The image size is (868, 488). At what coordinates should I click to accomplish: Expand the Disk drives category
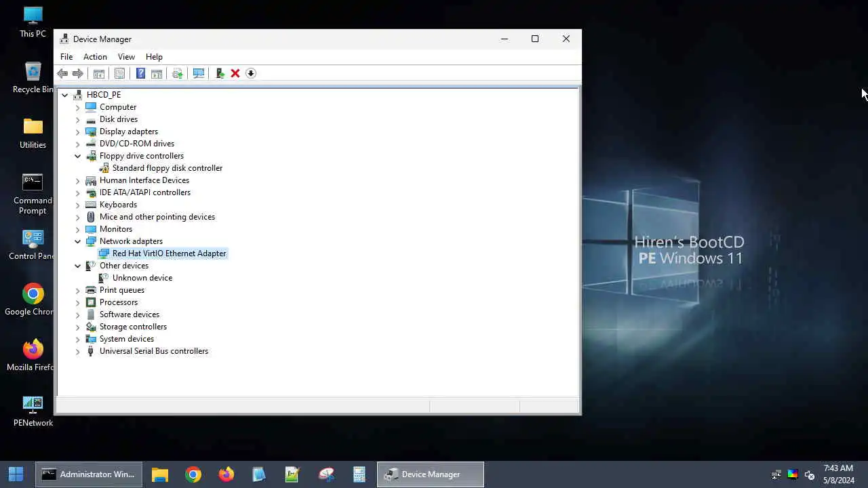(77, 119)
